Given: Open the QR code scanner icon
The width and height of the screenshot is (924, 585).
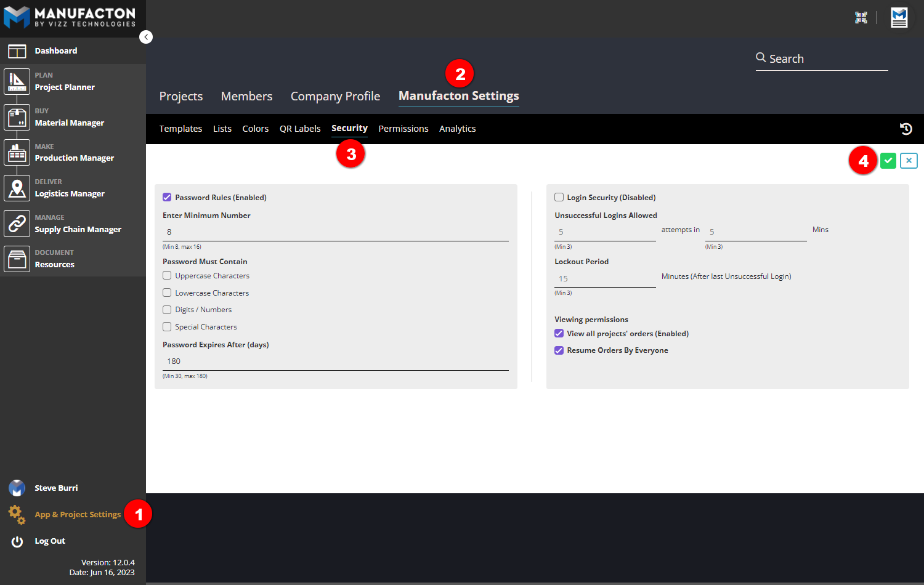Looking at the screenshot, I should point(861,18).
